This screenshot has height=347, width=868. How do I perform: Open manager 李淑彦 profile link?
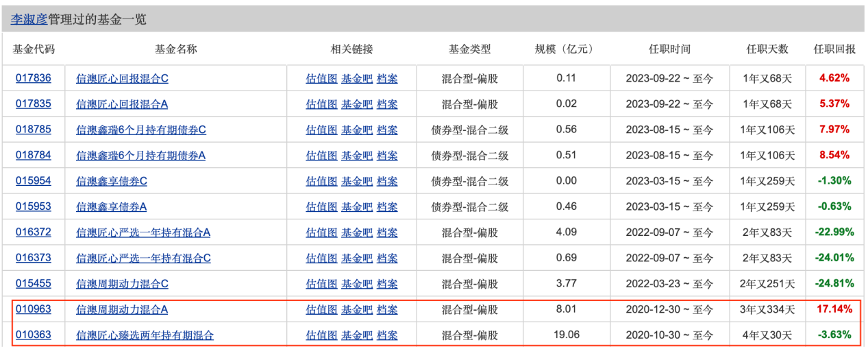(x=29, y=19)
